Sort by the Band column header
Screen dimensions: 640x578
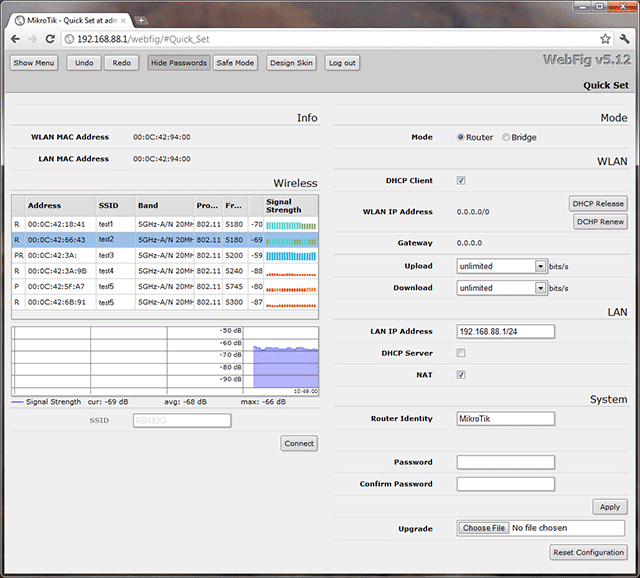coord(165,206)
